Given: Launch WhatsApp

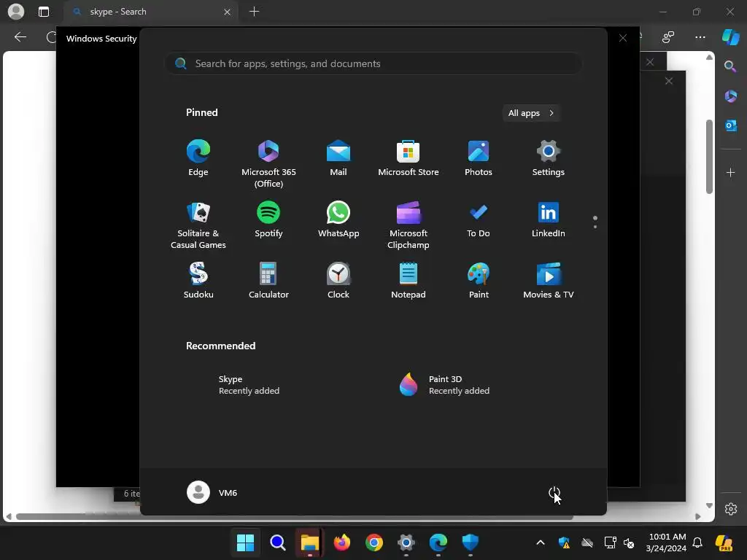Looking at the screenshot, I should click(x=338, y=220).
